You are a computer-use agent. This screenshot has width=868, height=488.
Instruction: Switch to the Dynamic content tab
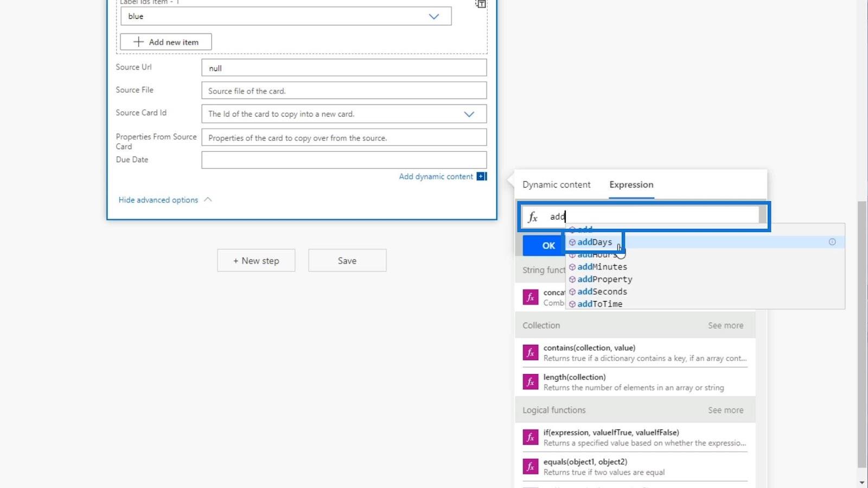(x=557, y=185)
